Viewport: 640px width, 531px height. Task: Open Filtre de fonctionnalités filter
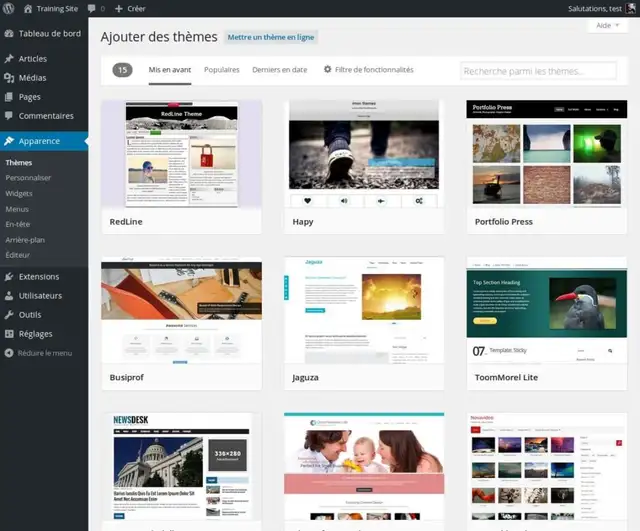coord(369,70)
